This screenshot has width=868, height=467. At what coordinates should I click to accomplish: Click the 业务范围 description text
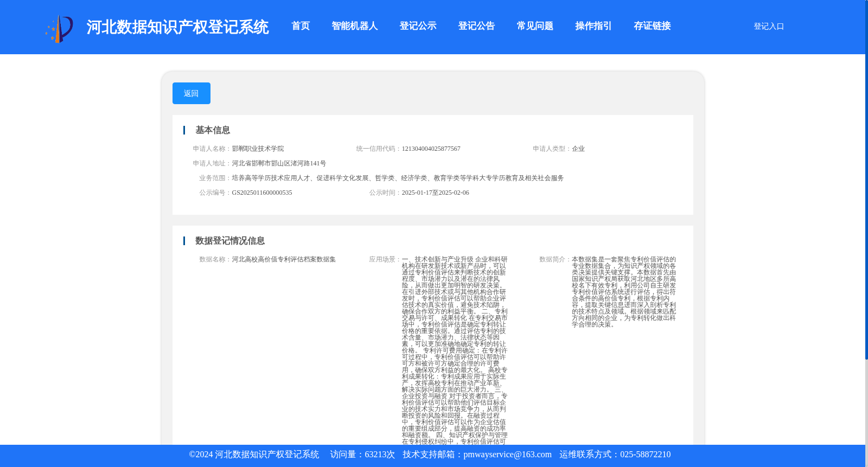pyautogui.click(x=398, y=178)
